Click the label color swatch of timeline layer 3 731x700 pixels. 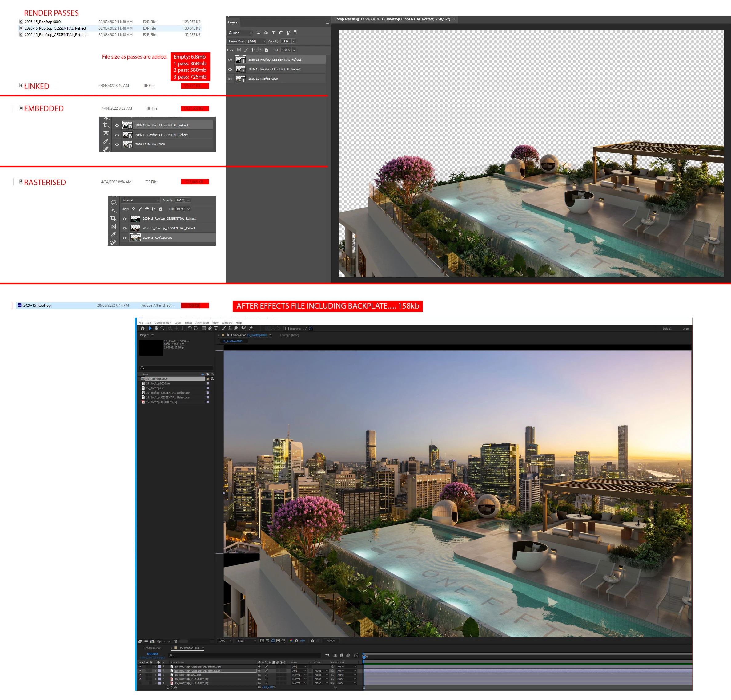coord(159,675)
